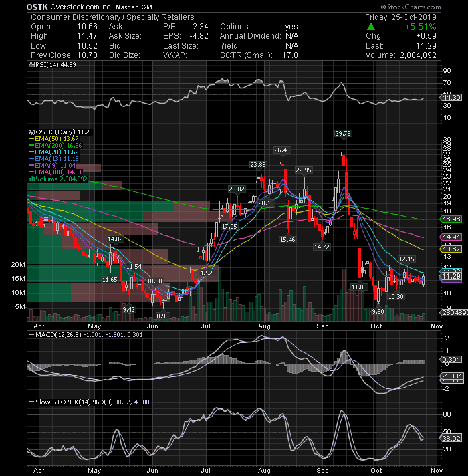Click the Prev Close value 10.70
468x476 pixels.
click(87, 55)
